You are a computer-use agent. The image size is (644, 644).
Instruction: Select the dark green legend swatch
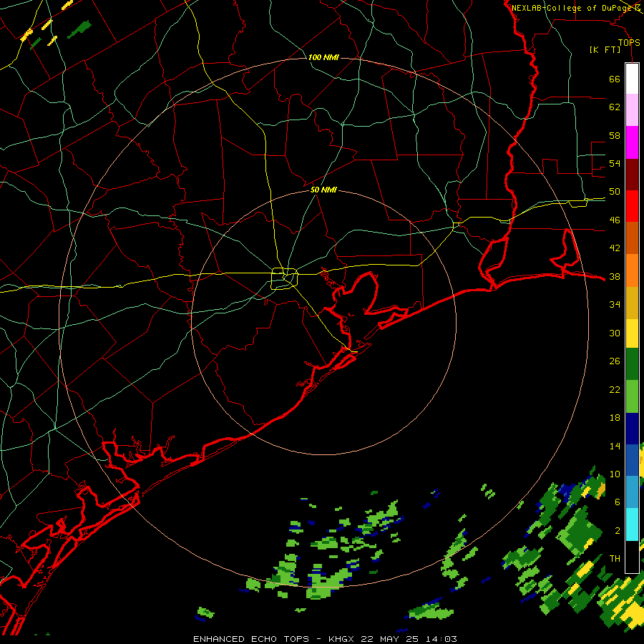(632, 364)
